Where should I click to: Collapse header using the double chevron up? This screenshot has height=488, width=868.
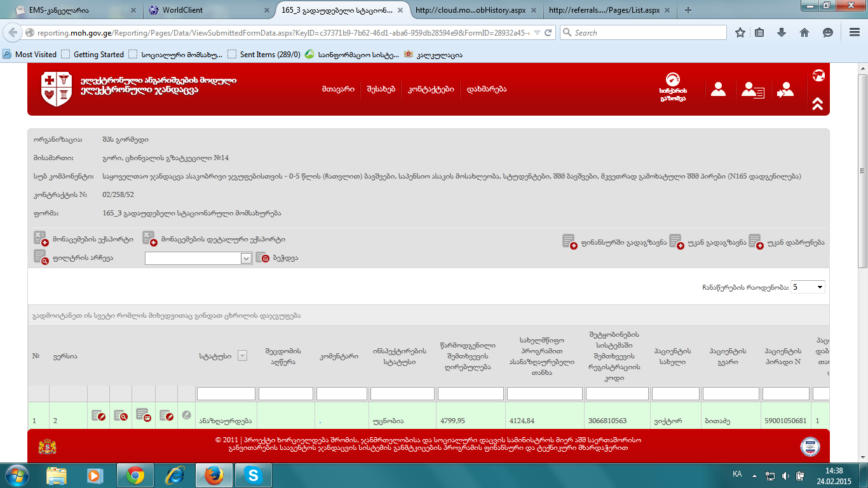point(817,103)
